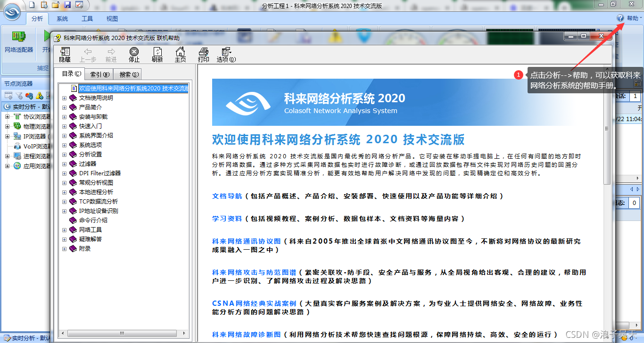644x343 pixels.
Task: Click the add pie-chart icon in 节点浏览器
Action: pyautogui.click(x=29, y=96)
